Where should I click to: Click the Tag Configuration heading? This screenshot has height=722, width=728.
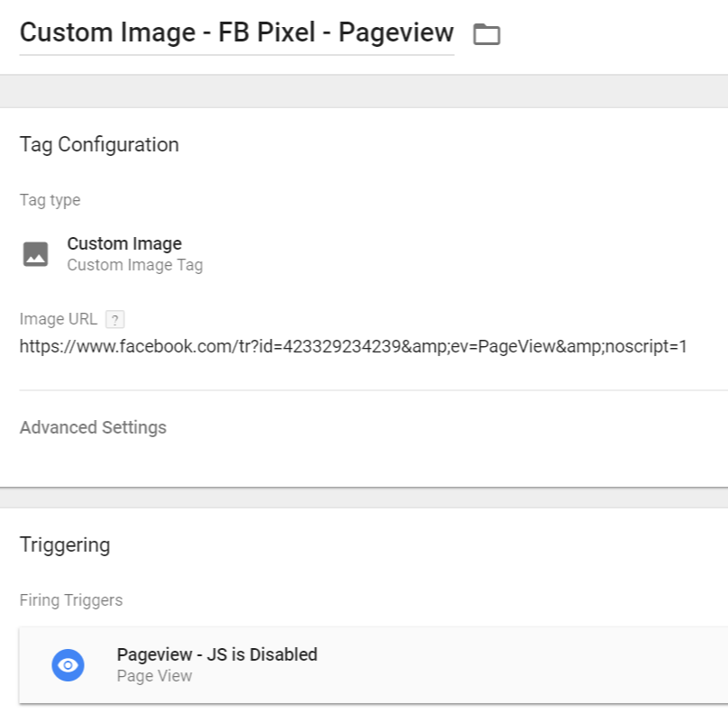pyautogui.click(x=99, y=144)
